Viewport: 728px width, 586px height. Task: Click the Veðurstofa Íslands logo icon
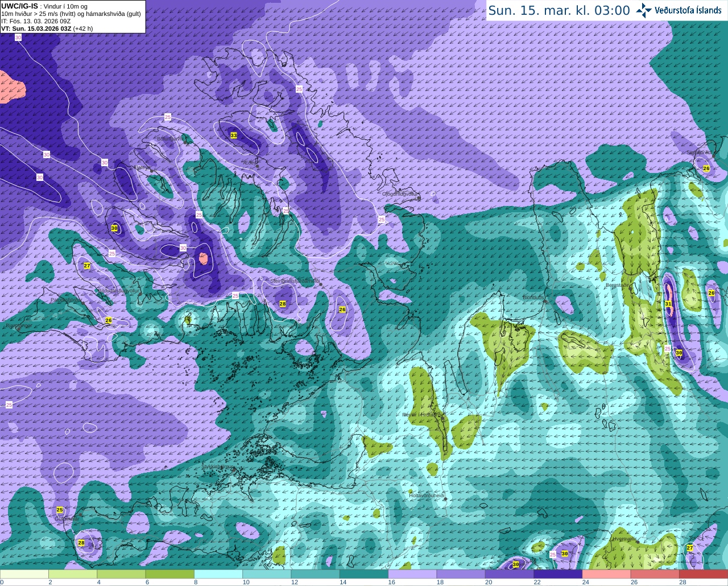(644, 10)
